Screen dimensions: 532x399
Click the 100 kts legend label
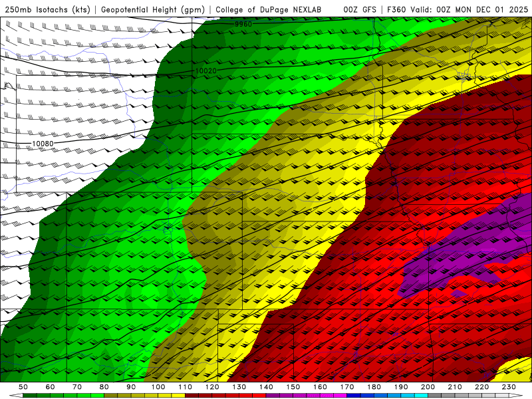tap(158, 387)
